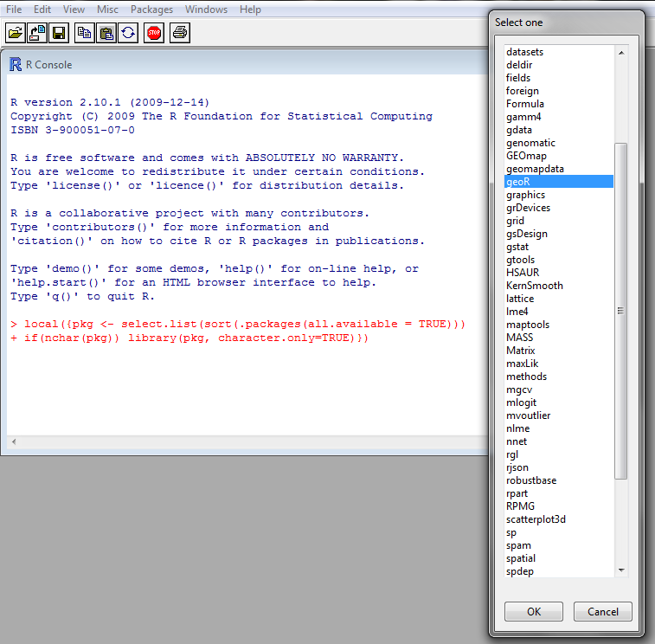This screenshot has height=644, width=655.
Task: Open the Edit menu
Action: coord(42,10)
